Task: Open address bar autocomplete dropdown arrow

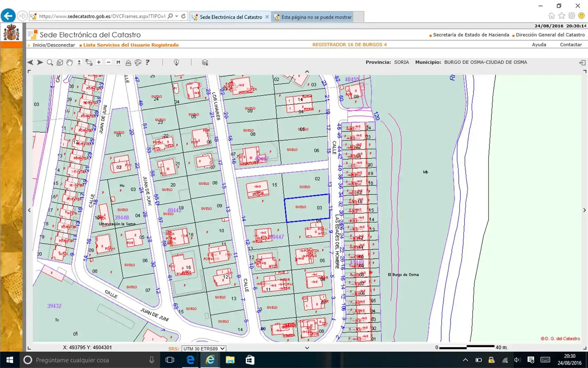Action: (x=177, y=16)
